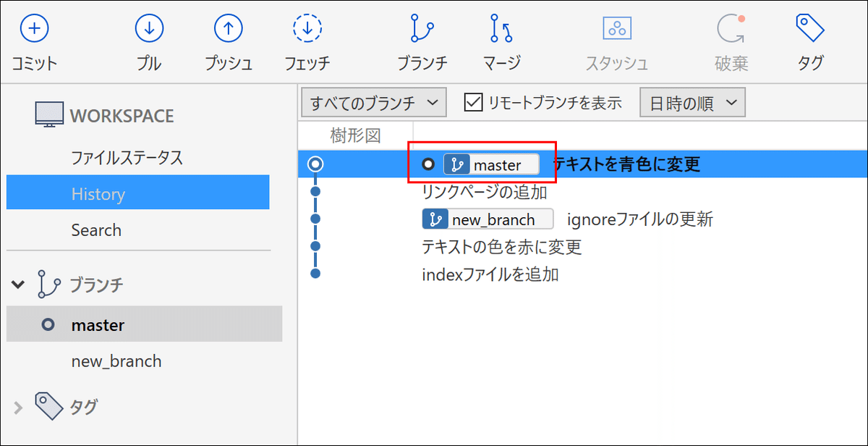This screenshot has height=446, width=868.
Task: Click the 樹形図 column header
Action: click(x=355, y=135)
